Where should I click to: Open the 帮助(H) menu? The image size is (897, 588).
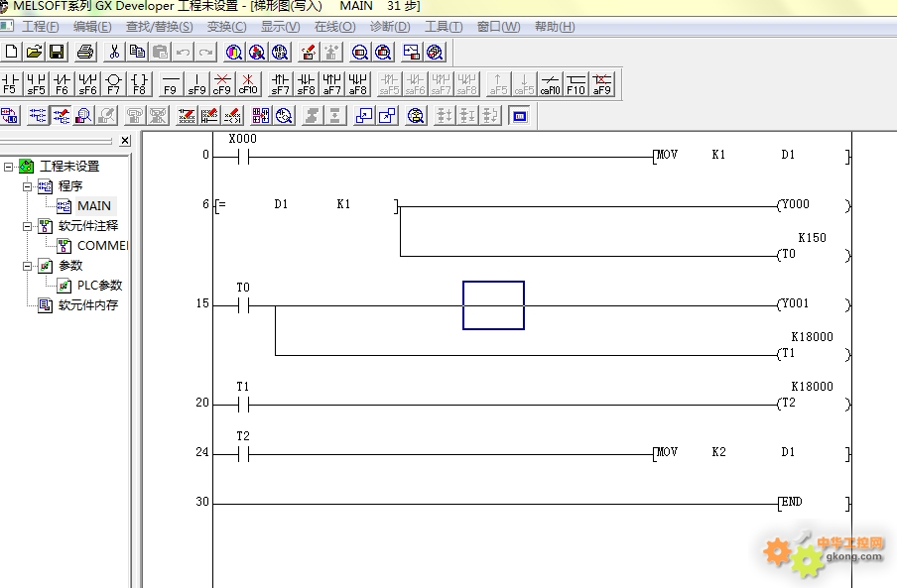tap(555, 27)
